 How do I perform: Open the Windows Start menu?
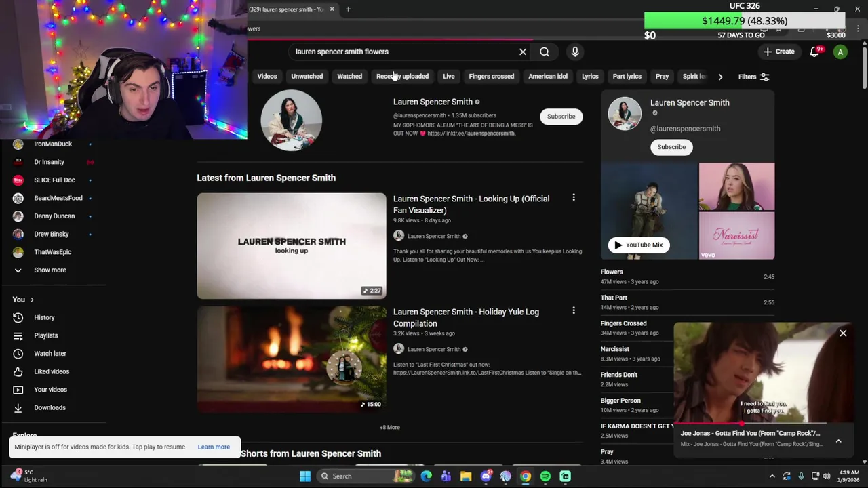[x=305, y=476]
